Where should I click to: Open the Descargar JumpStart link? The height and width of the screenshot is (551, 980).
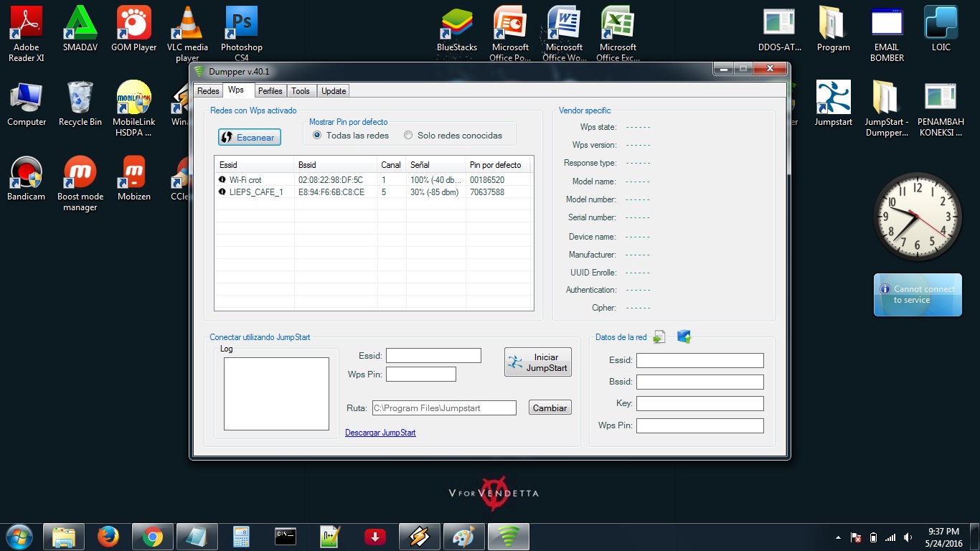(x=380, y=433)
